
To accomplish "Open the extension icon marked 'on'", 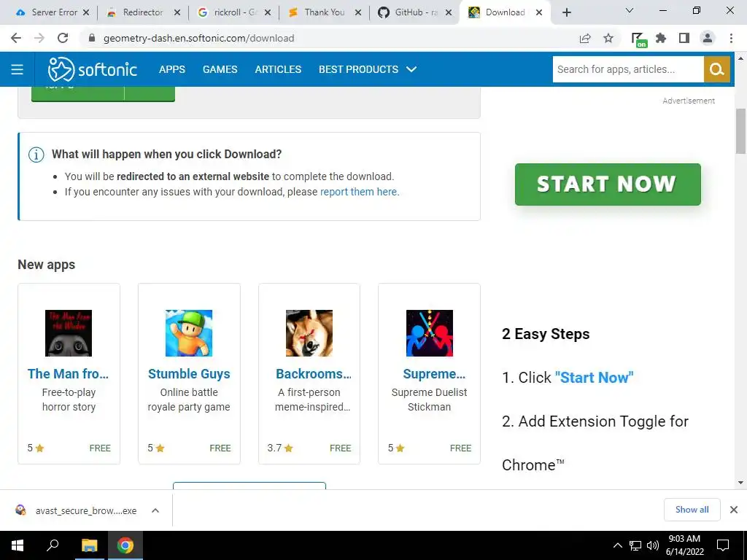I will click(638, 39).
